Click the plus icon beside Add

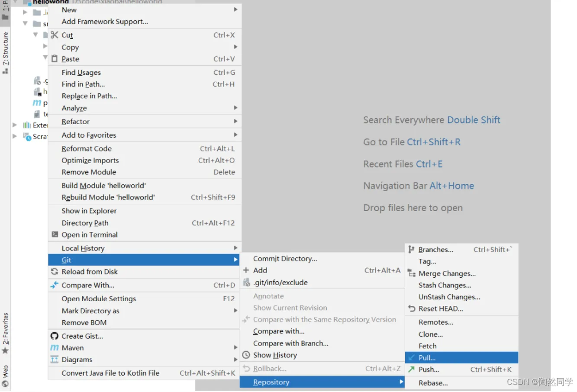(x=246, y=270)
